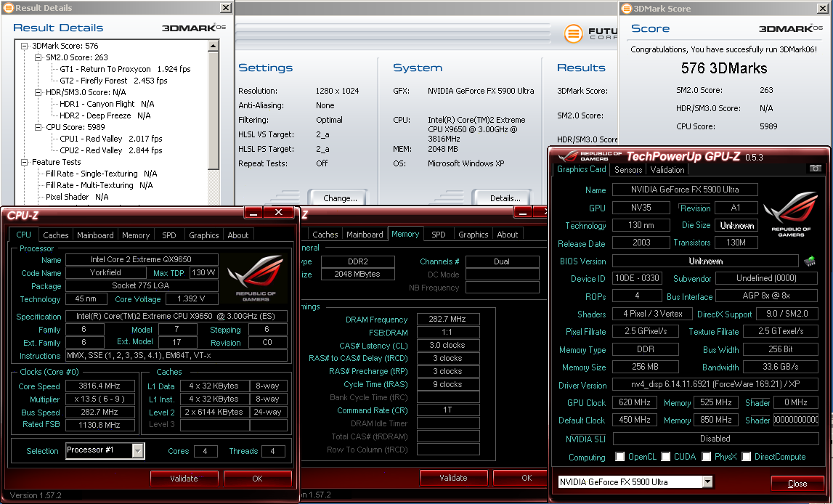Select CPU2 - Red Valley 2.844 fps row
Screen dimensions: 833x504
[110, 150]
